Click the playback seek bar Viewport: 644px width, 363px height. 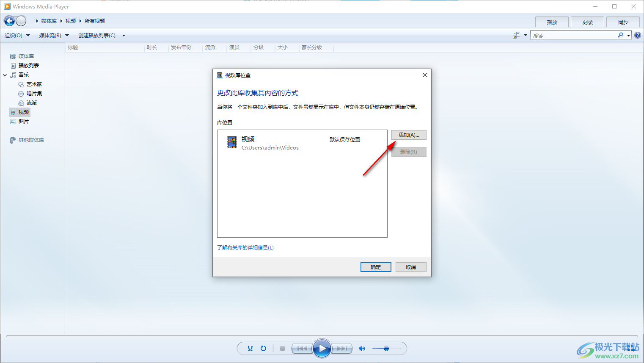click(322, 336)
